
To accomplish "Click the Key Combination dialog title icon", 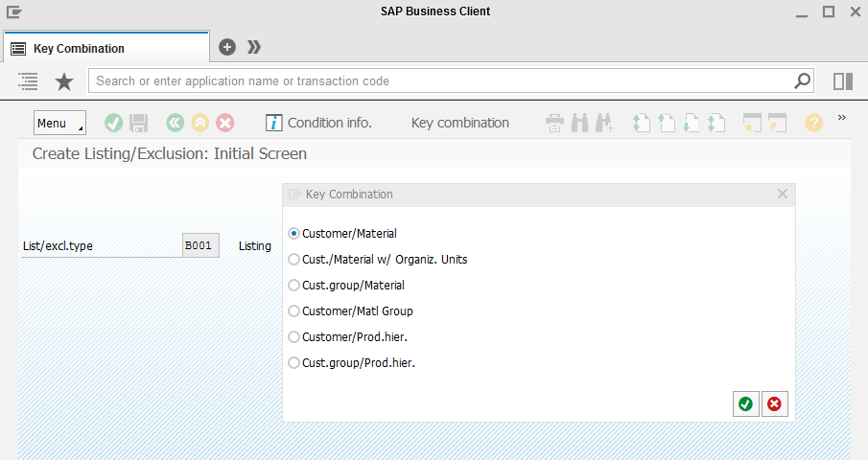I will [x=295, y=194].
